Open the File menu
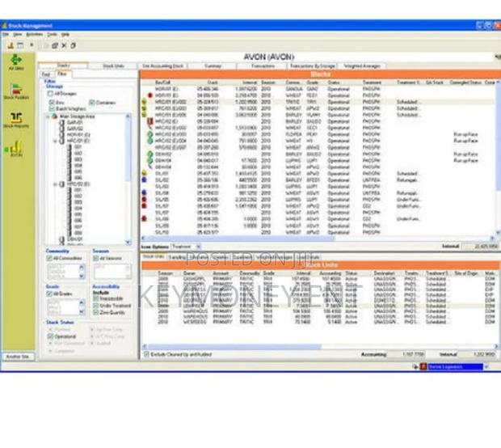This screenshot has width=501, height=448. [x=6, y=34]
